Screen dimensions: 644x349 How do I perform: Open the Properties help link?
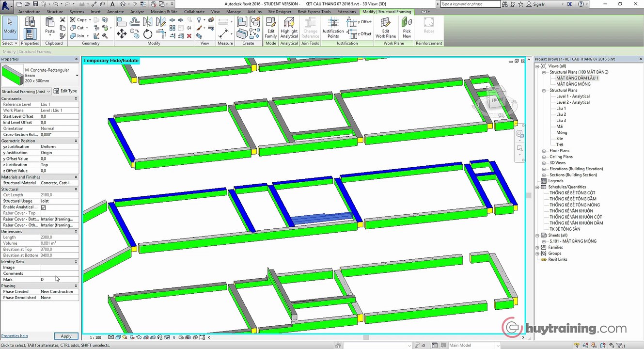[15, 336]
